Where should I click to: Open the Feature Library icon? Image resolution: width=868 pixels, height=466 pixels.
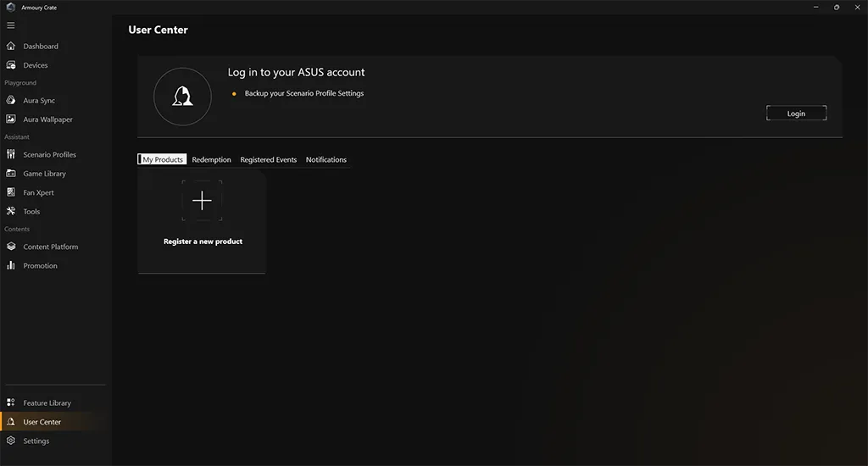[11, 402]
